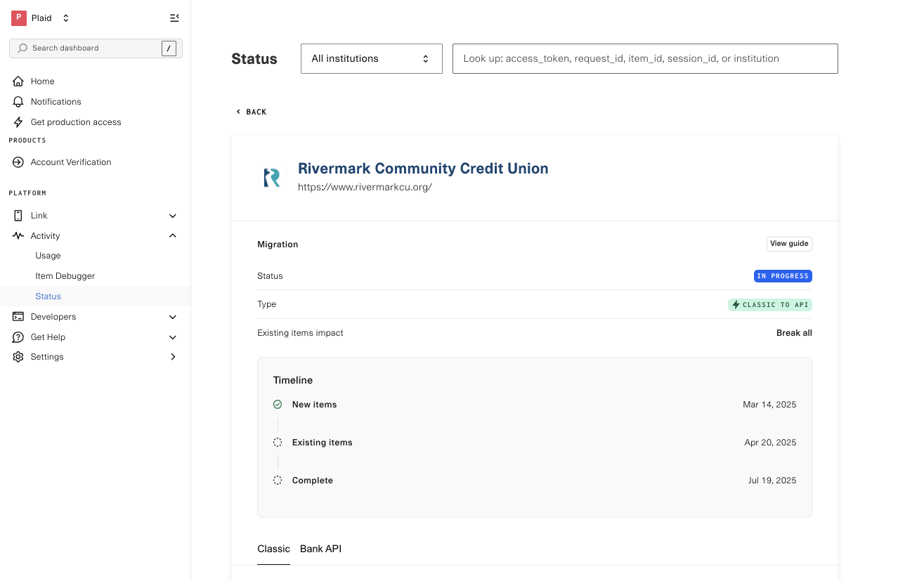Click the CLASSIC TO API type badge
The image size is (924, 581).
(770, 305)
